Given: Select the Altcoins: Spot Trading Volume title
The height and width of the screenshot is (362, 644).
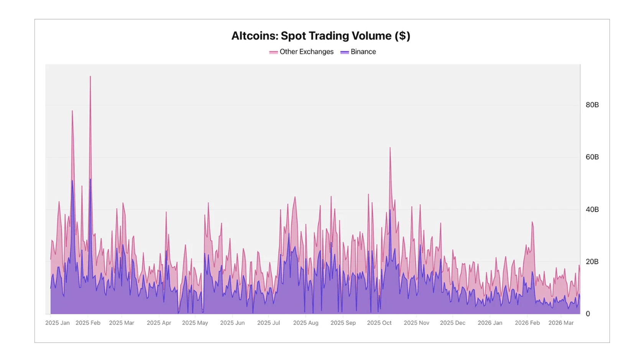Looking at the screenshot, I should (x=320, y=36).
